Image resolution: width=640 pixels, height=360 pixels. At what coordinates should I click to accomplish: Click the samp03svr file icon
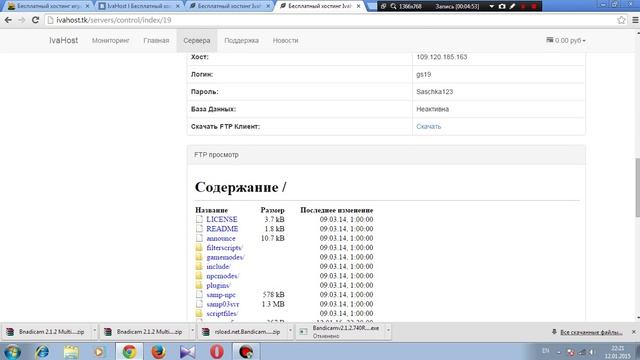pyautogui.click(x=199, y=304)
